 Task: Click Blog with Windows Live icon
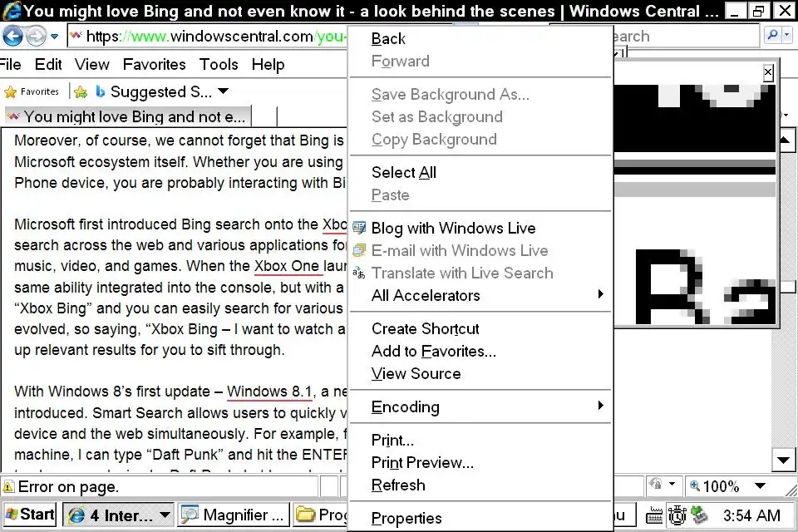pos(359,228)
